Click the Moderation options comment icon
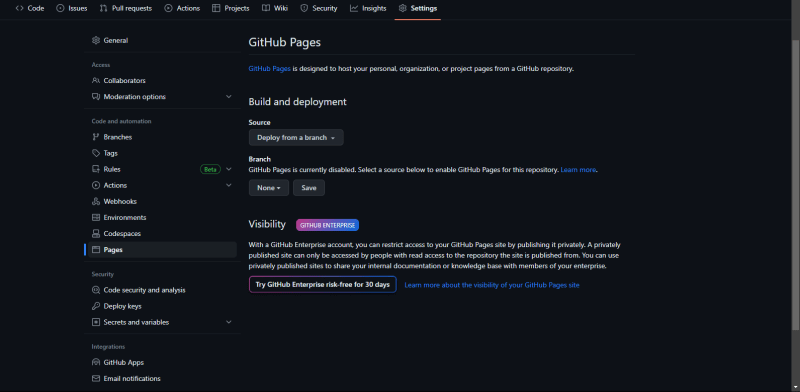Image resolution: width=800 pixels, height=392 pixels. (x=96, y=96)
